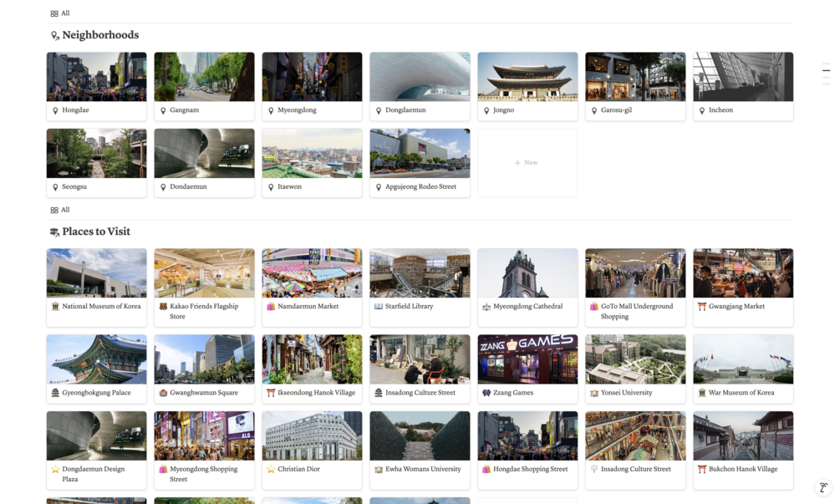
Task: Click the Places to Visit heading icon
Action: click(x=54, y=232)
